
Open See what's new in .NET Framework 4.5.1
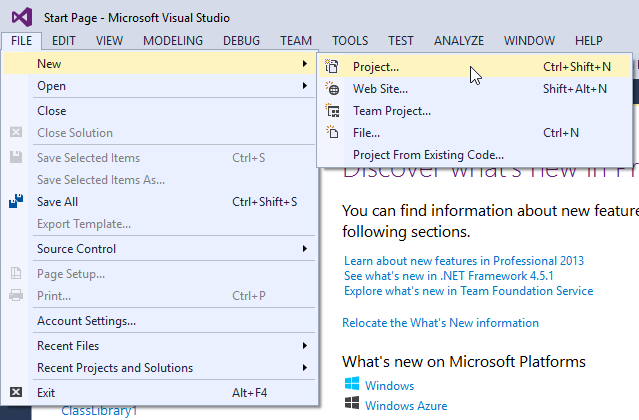pyautogui.click(x=449, y=276)
